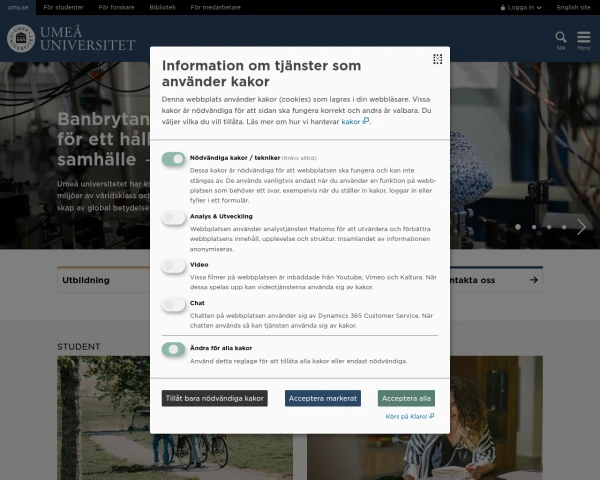
Task: Enable the Analys & Utveckling cookies switch
Action: pos(173,216)
